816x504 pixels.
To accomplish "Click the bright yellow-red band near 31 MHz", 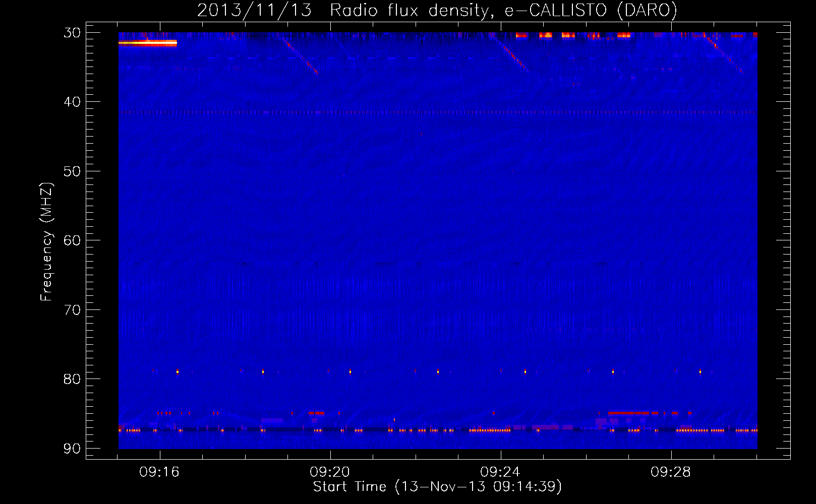I will (148, 43).
